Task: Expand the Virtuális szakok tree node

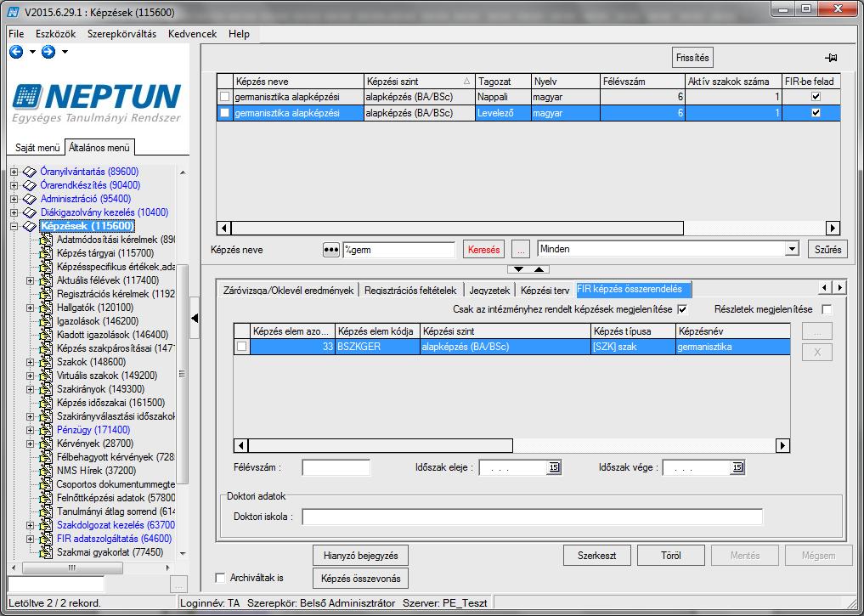Action: coord(31,376)
